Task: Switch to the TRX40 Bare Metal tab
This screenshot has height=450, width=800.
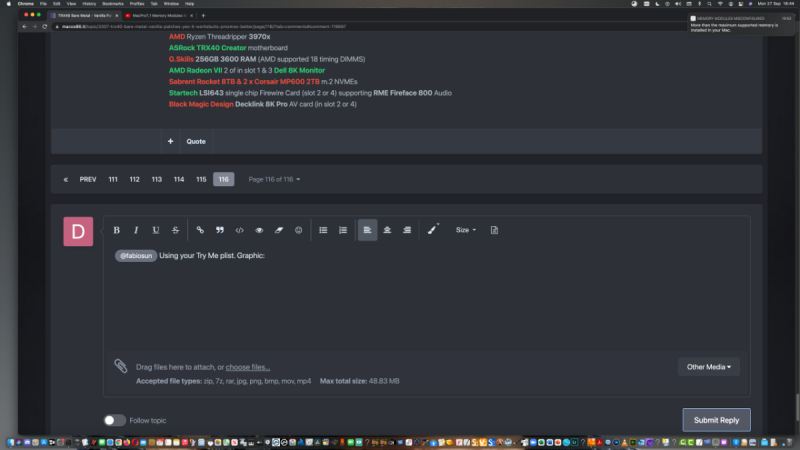Action: 84,15
